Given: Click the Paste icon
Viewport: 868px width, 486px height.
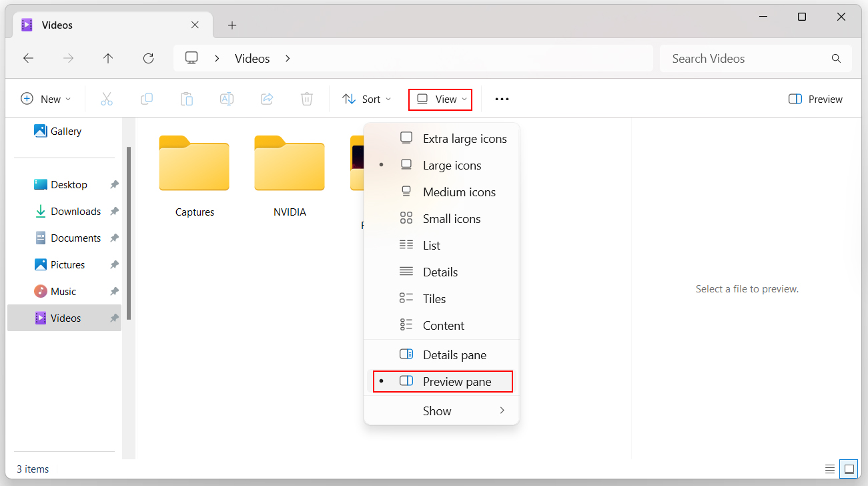Looking at the screenshot, I should (186, 98).
